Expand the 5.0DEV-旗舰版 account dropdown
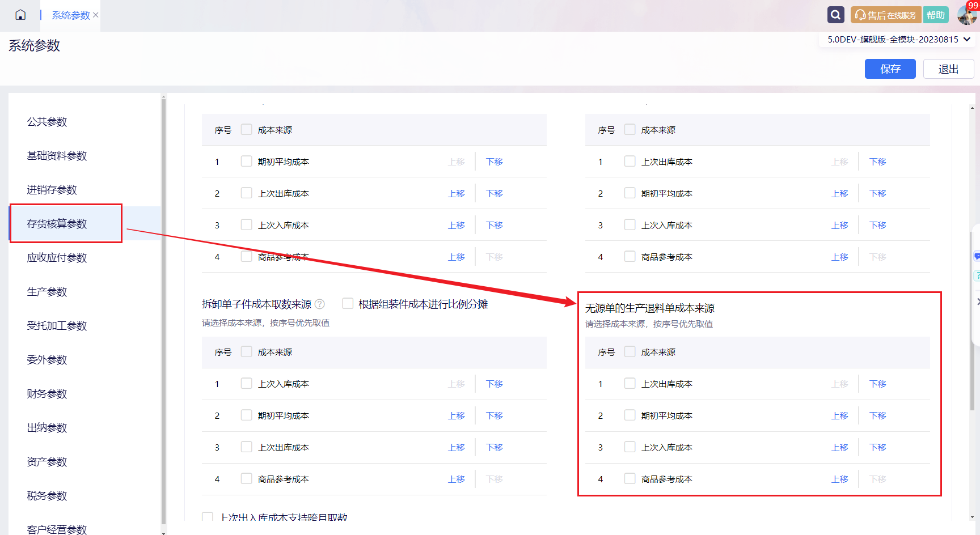 [899, 39]
